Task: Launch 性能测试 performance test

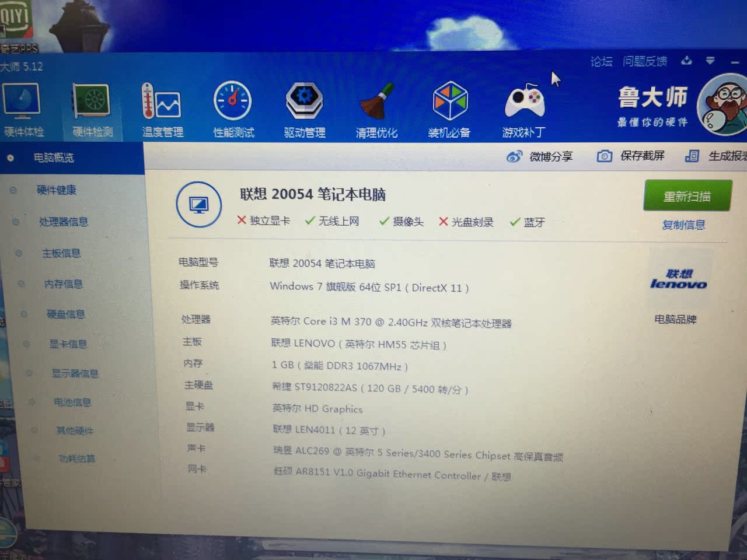Action: pos(233,110)
